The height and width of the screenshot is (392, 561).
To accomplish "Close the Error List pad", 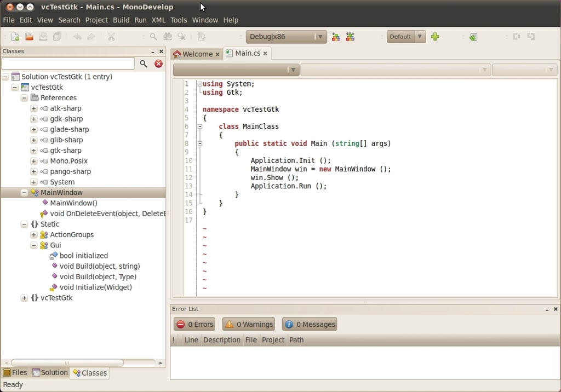I will (556, 309).
